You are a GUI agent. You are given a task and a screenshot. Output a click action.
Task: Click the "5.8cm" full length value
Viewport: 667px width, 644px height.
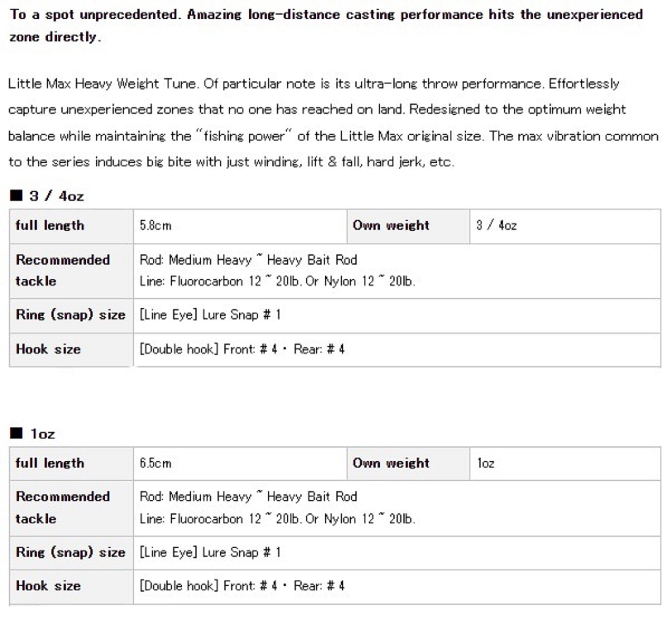(155, 226)
